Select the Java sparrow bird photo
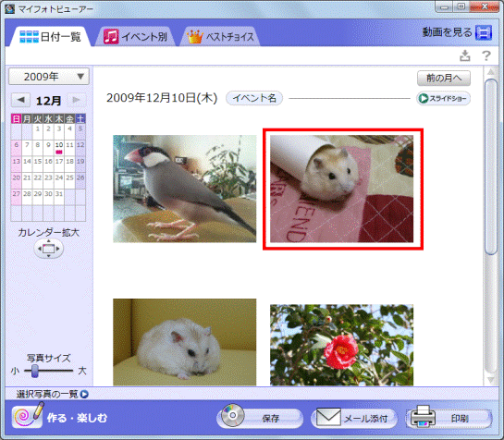 (x=185, y=189)
